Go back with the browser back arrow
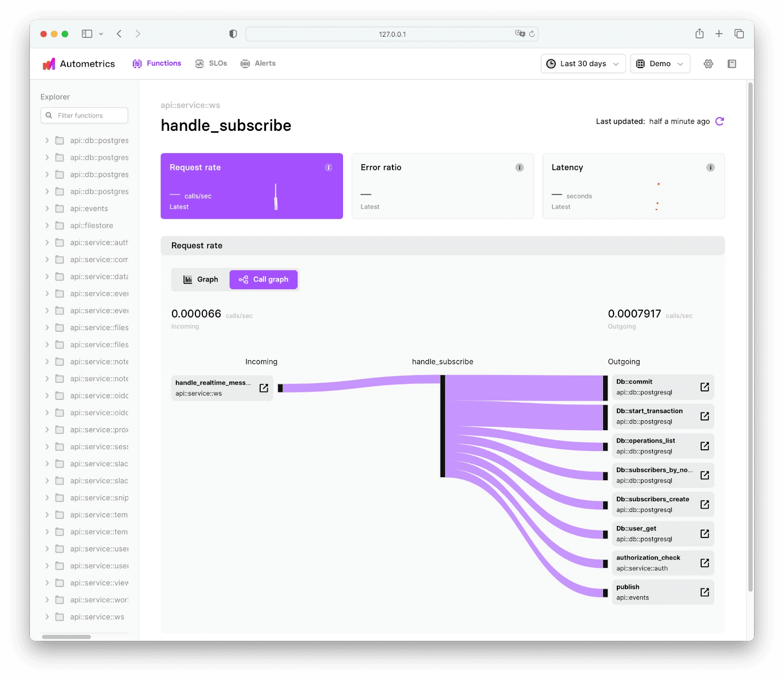Image resolution: width=784 pixels, height=680 pixels. [x=119, y=34]
